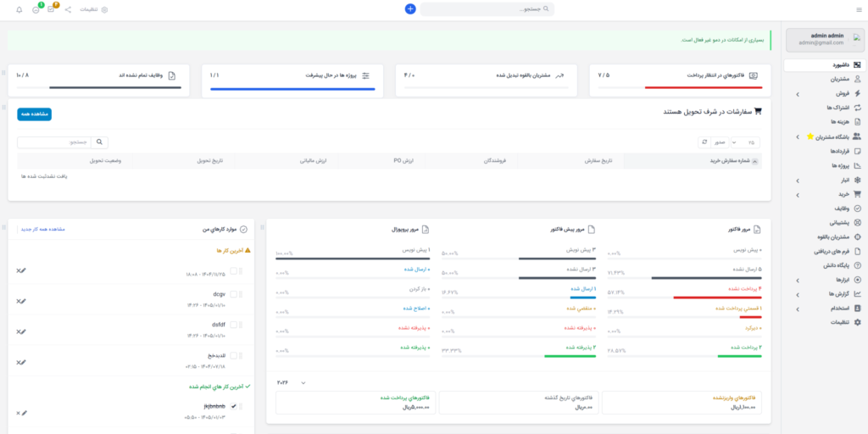Click the قراردادها note icon in the sidebar
868x434 pixels.
[858, 151]
